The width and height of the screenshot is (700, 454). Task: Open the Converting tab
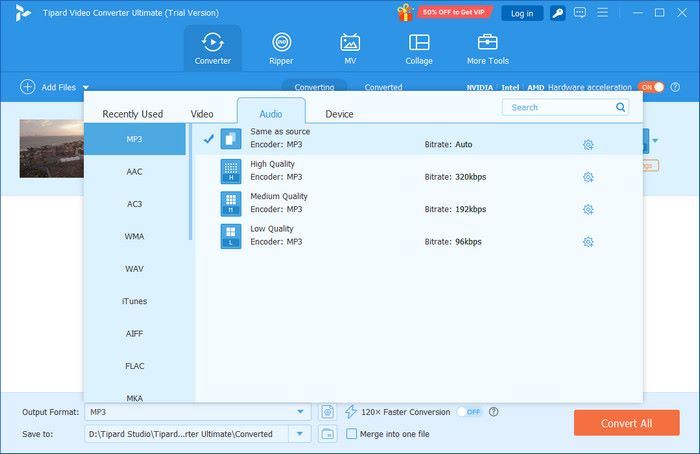click(x=314, y=86)
